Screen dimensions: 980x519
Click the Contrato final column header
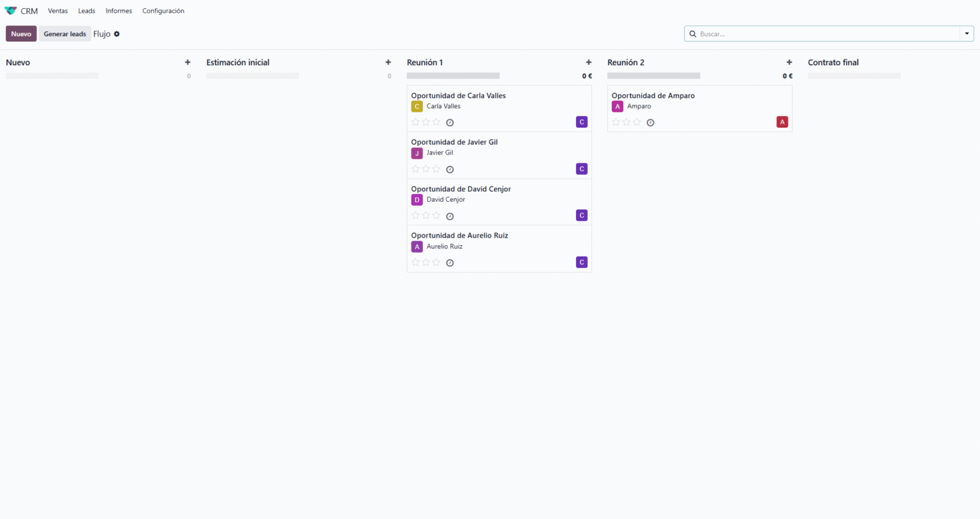[x=833, y=63]
